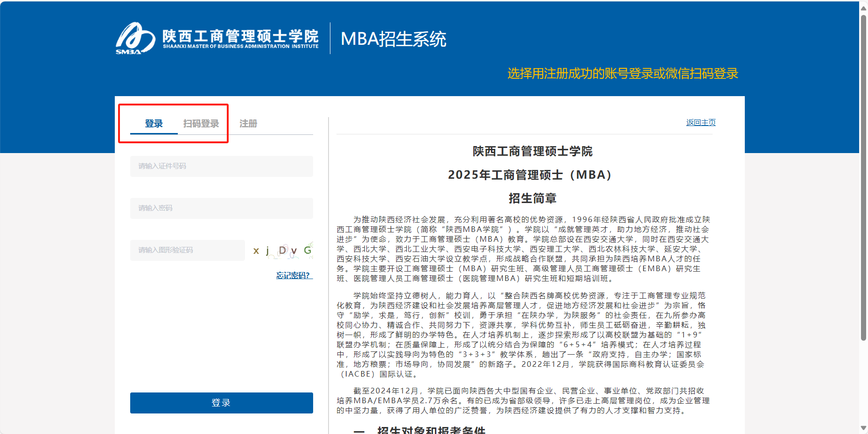868x434 pixels.
Task: Click the 招生简章 heading
Action: (532, 198)
